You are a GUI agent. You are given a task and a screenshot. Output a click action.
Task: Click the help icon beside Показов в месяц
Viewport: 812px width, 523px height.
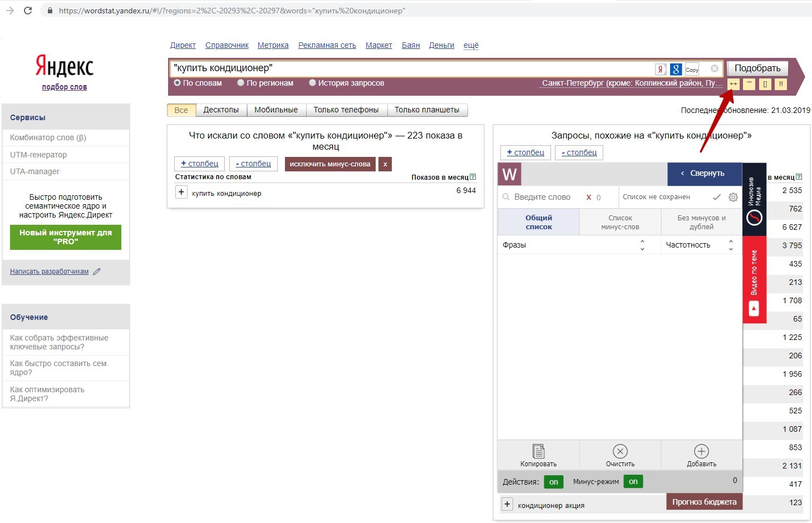click(x=473, y=177)
